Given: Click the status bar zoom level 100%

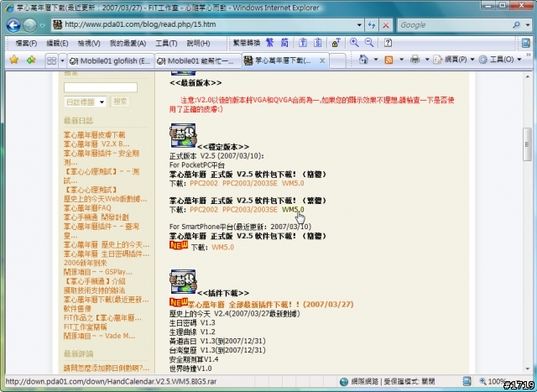Looking at the screenshot, I should pos(493,381).
